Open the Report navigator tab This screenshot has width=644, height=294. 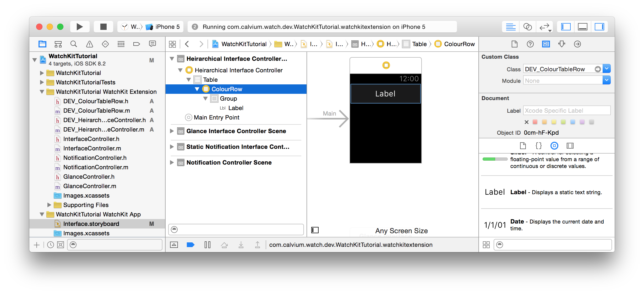point(152,44)
